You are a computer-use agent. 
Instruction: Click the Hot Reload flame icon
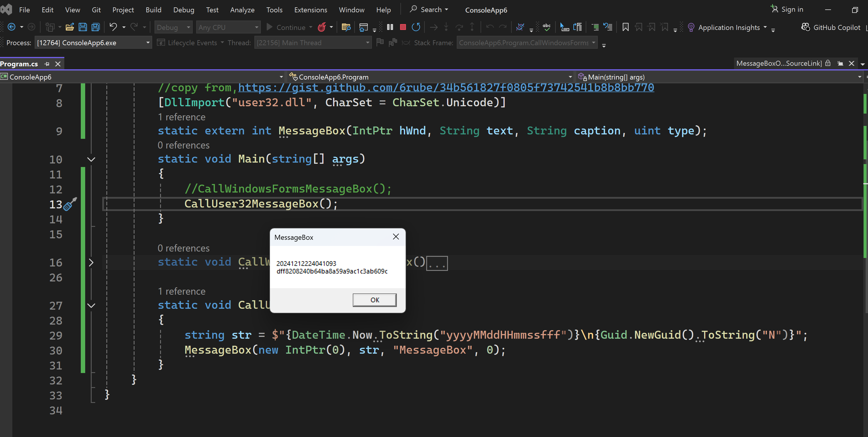point(322,27)
